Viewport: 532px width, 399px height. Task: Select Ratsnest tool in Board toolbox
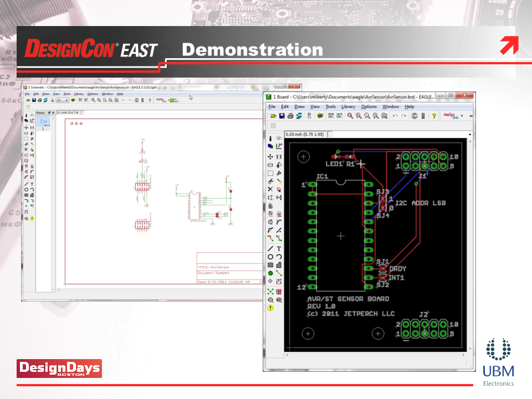(x=270, y=291)
